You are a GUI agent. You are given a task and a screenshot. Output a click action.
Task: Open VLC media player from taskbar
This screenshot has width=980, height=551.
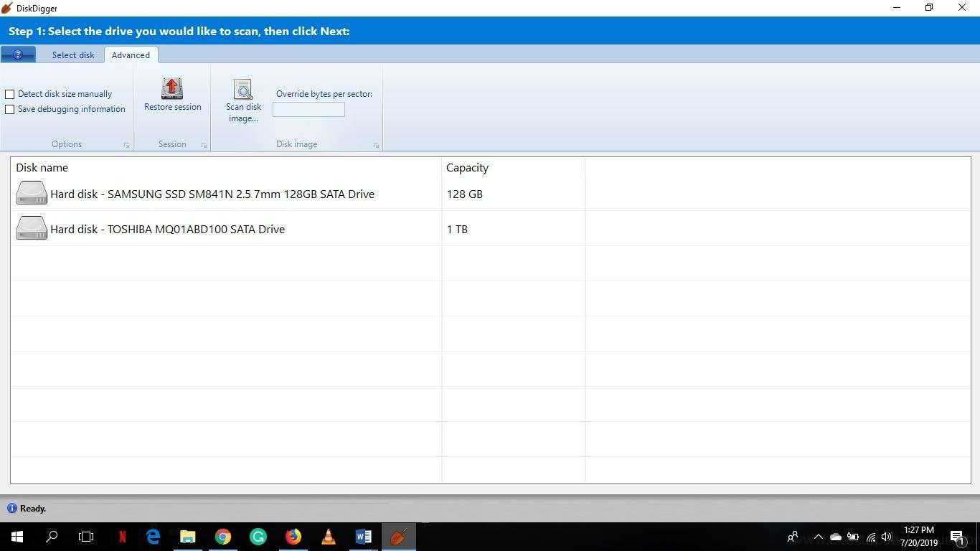pyautogui.click(x=328, y=537)
